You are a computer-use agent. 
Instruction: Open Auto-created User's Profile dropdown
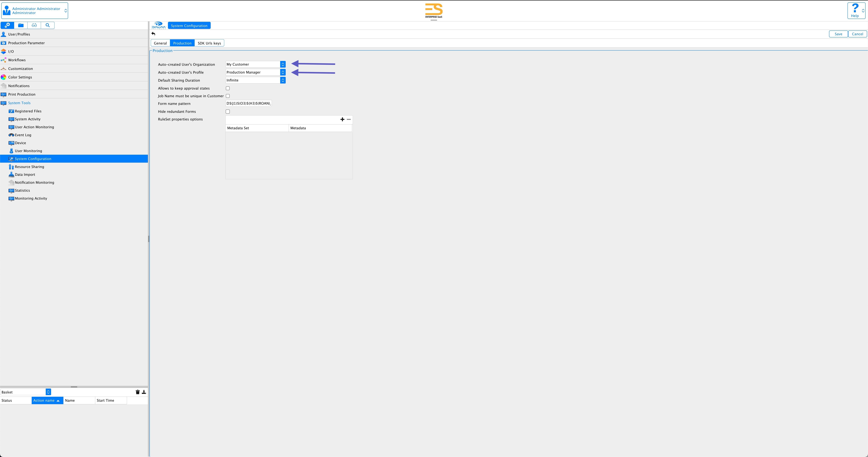coord(255,72)
